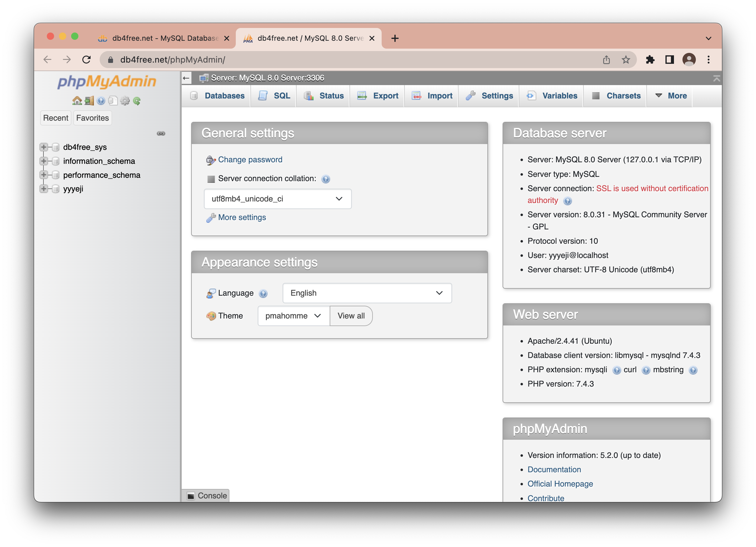Click help icon after mbstring extension
Image resolution: width=756 pixels, height=547 pixels.
click(x=693, y=370)
